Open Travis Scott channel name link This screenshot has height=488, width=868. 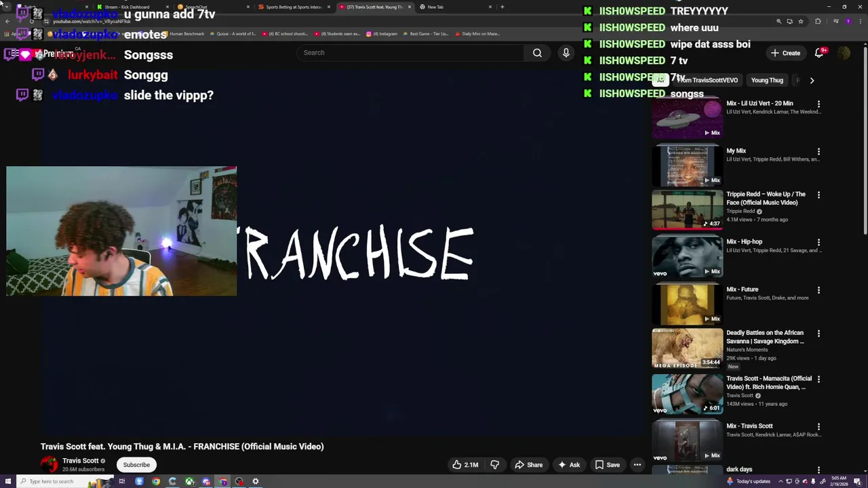click(x=81, y=461)
